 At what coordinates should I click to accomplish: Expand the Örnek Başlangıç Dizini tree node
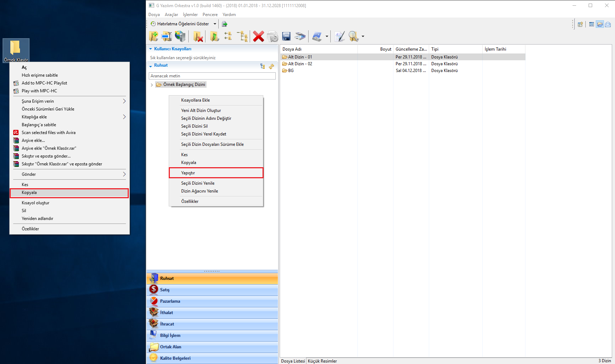click(x=152, y=85)
